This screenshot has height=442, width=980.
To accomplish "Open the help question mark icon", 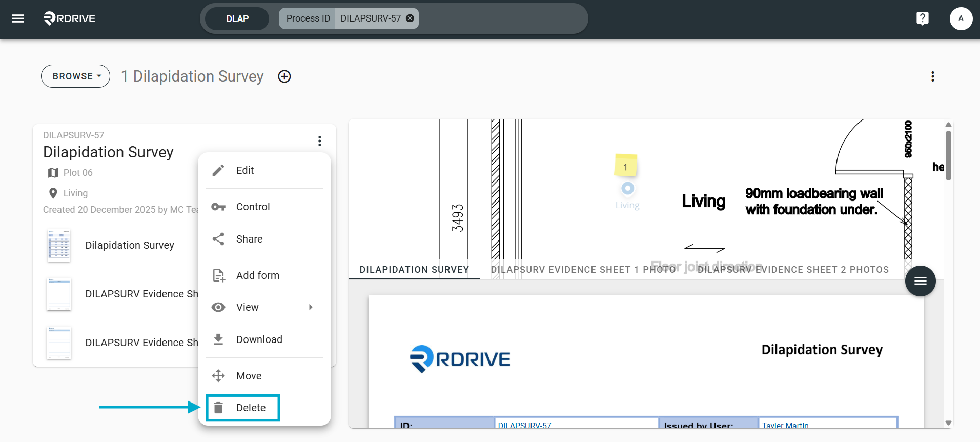I will coord(922,18).
